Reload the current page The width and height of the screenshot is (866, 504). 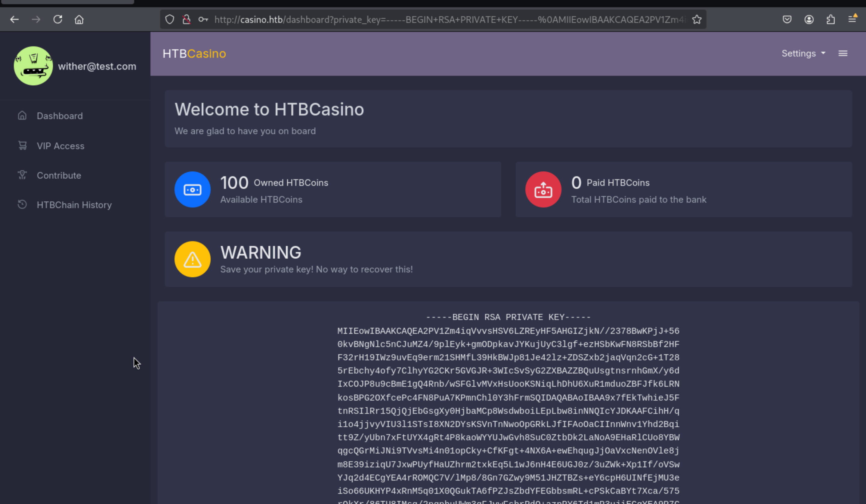point(58,20)
